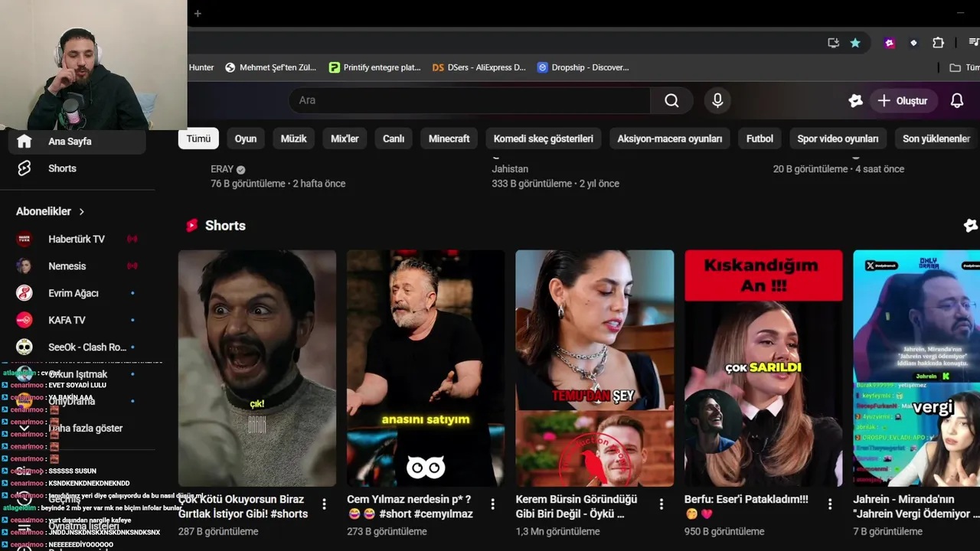This screenshot has height=551, width=980.
Task: Click the short title Berfu: Eser'i Patakladım!!!
Action: 746,507
